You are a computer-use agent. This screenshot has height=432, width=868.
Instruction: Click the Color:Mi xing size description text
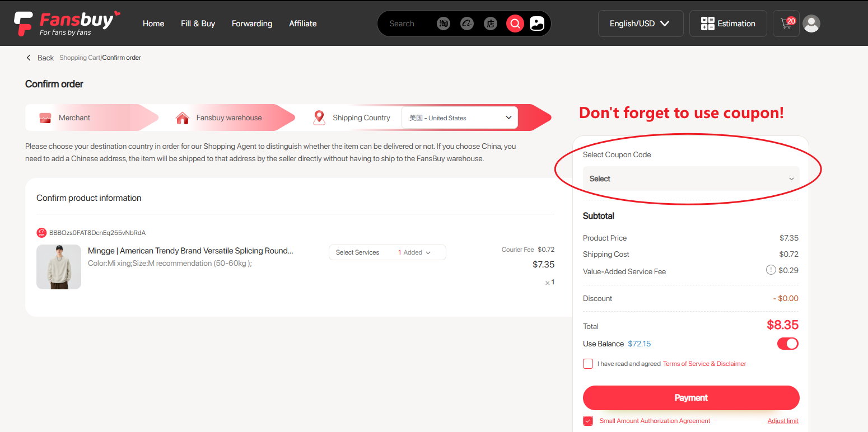(x=170, y=263)
